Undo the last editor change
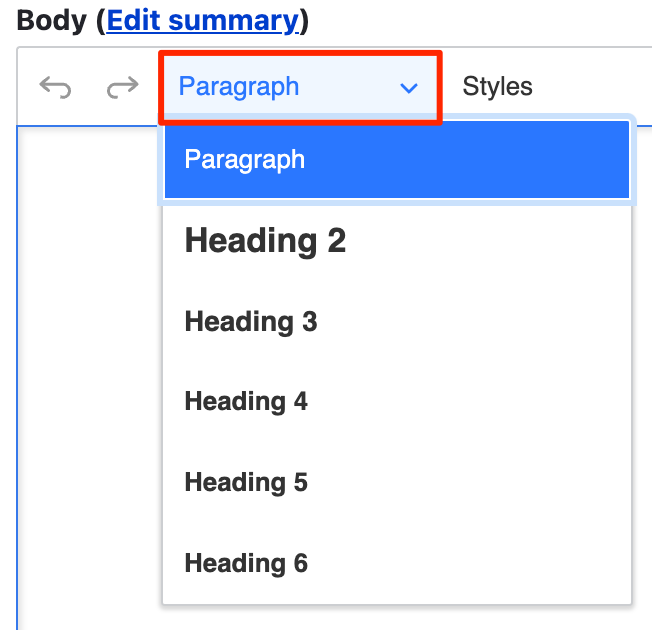This screenshot has width=652, height=630. tap(55, 88)
